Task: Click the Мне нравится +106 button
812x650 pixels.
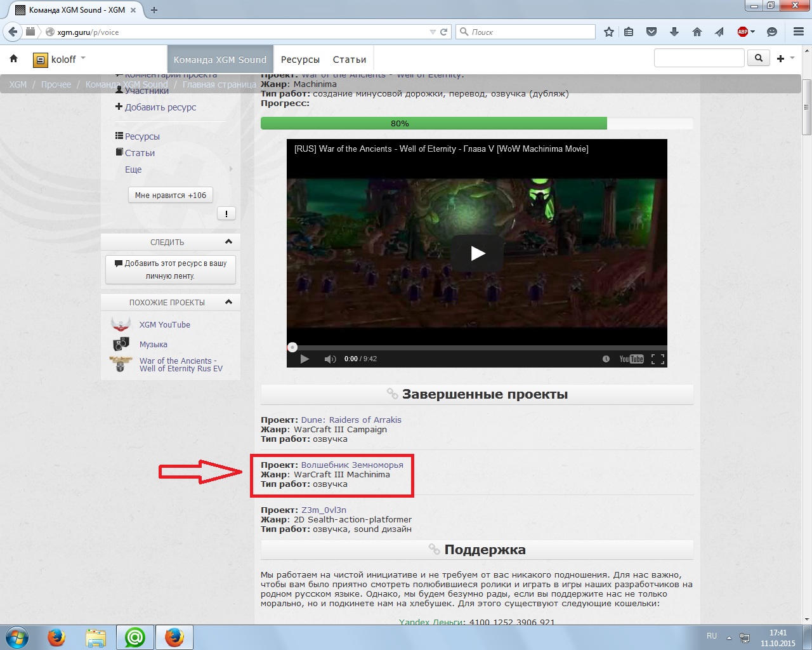Action: coord(171,196)
